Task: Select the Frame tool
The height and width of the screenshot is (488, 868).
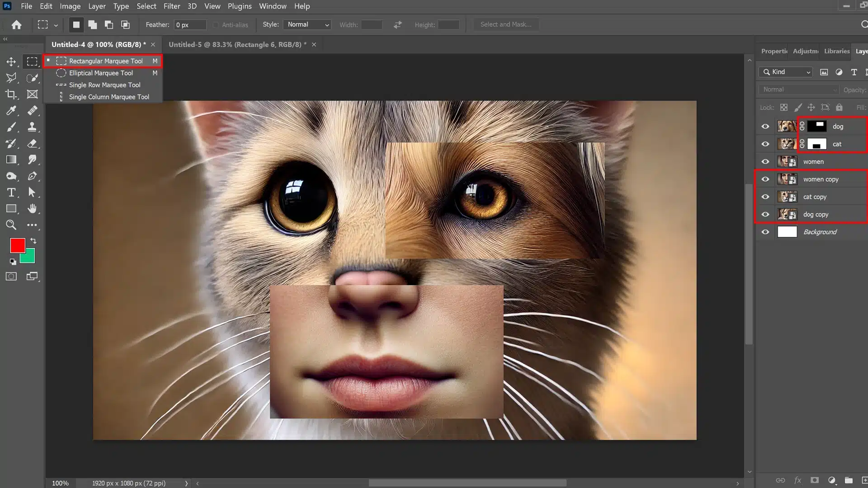Action: pyautogui.click(x=32, y=94)
